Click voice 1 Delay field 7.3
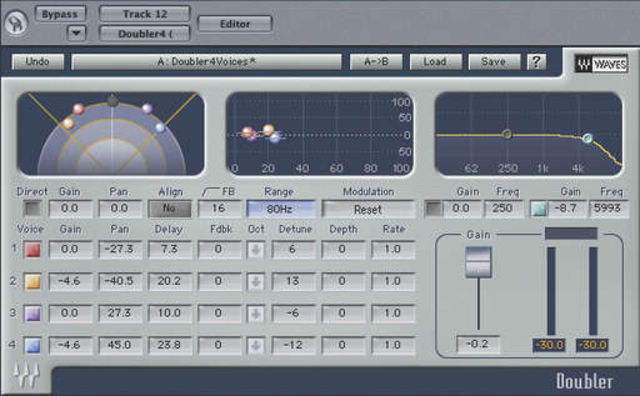This screenshot has height=396, width=640. (x=170, y=249)
